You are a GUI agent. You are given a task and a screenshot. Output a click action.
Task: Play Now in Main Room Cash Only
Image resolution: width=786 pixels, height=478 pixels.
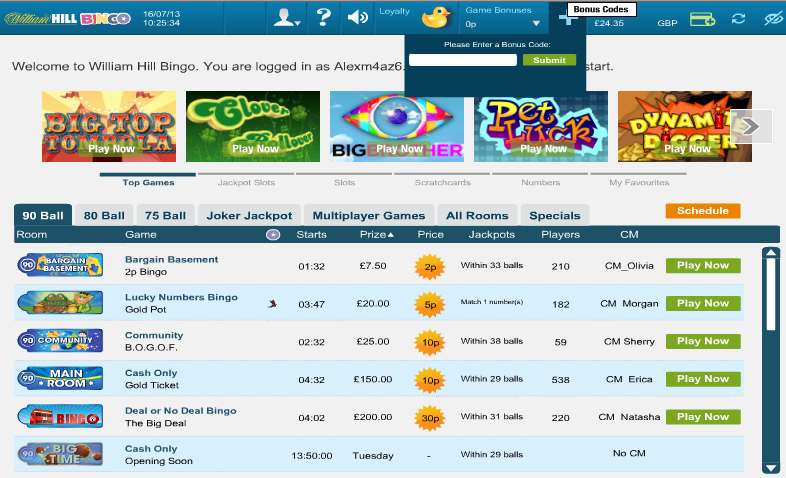703,379
